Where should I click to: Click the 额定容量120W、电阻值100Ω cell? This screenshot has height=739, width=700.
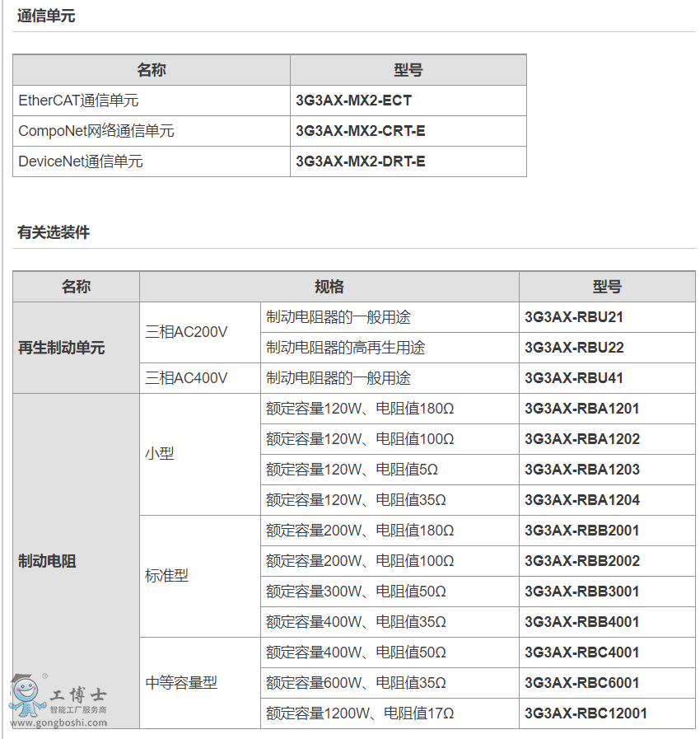390,439
